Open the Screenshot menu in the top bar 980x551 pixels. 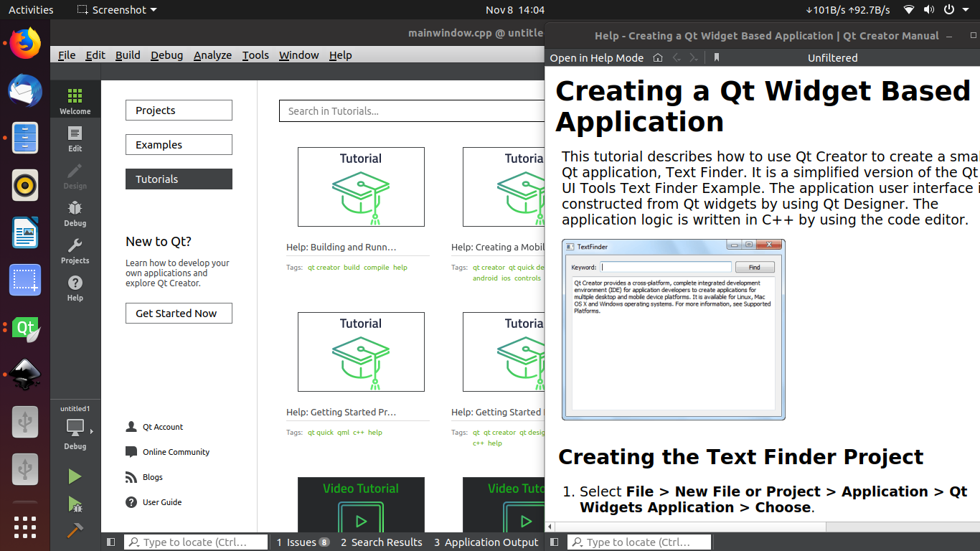coord(116,9)
